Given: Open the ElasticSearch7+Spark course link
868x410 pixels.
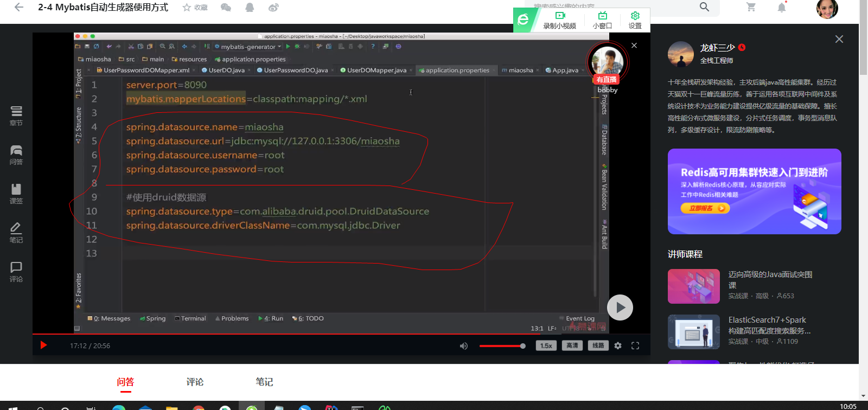Looking at the screenshot, I should tap(769, 325).
